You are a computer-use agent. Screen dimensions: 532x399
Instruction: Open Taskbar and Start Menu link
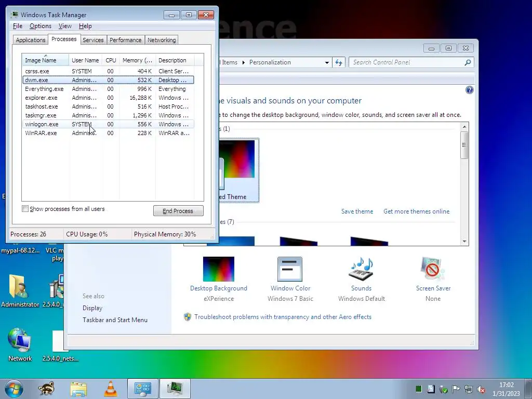115,320
